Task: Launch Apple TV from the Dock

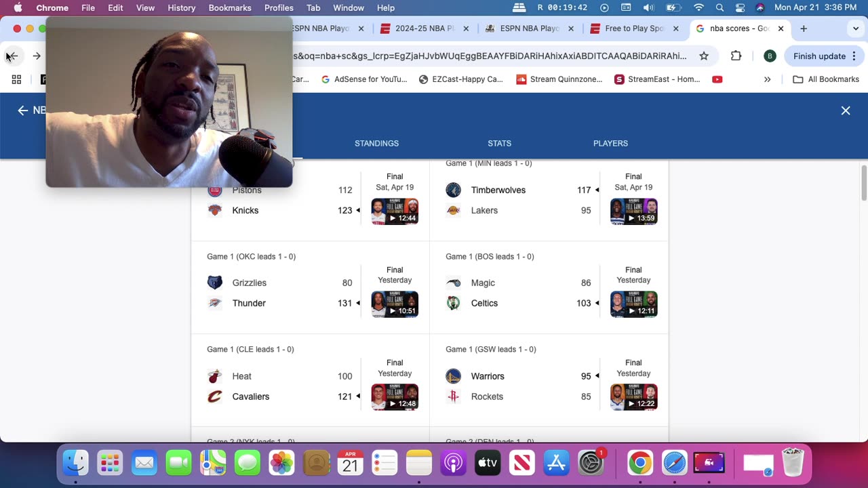Action: coord(488,463)
